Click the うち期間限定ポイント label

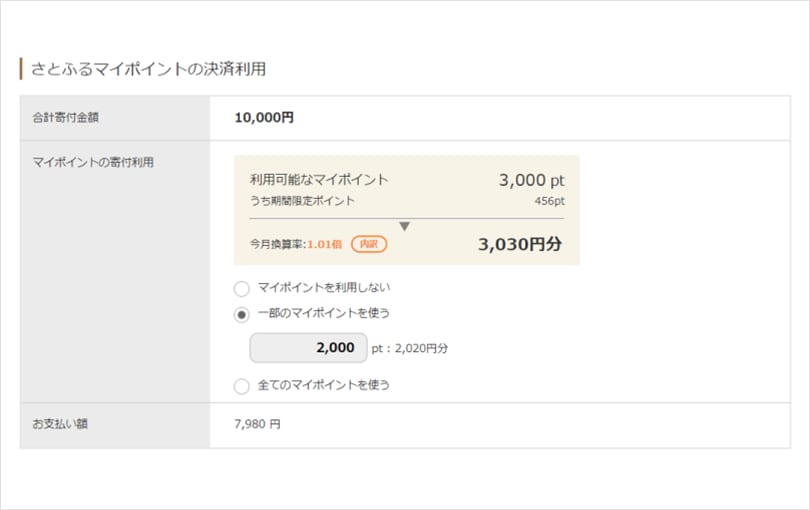pos(302,201)
